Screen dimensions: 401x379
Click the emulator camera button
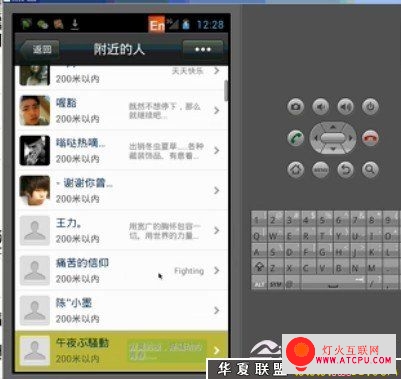296,107
